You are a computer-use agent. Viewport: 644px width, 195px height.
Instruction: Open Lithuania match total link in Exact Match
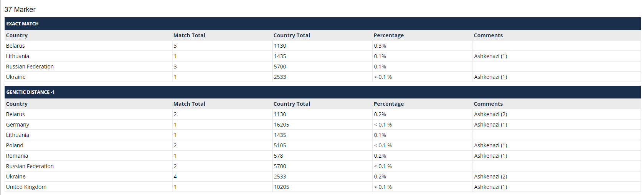point(175,56)
